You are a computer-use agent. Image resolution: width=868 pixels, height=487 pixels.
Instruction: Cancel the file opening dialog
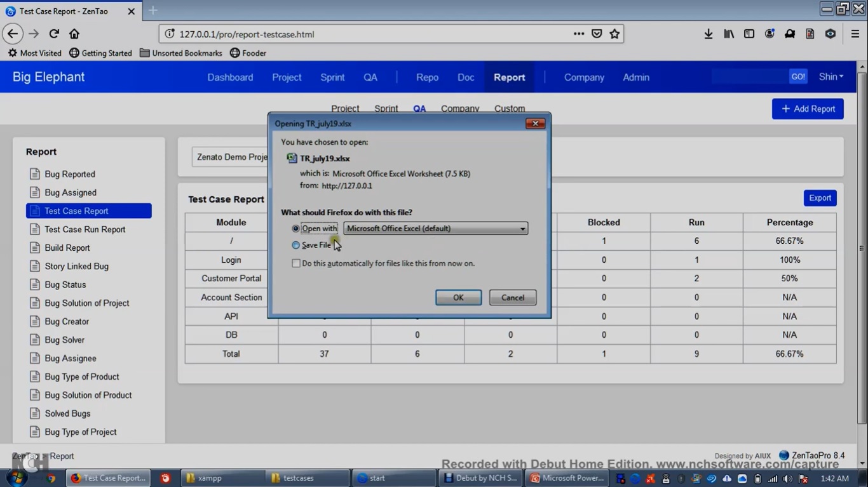click(513, 298)
